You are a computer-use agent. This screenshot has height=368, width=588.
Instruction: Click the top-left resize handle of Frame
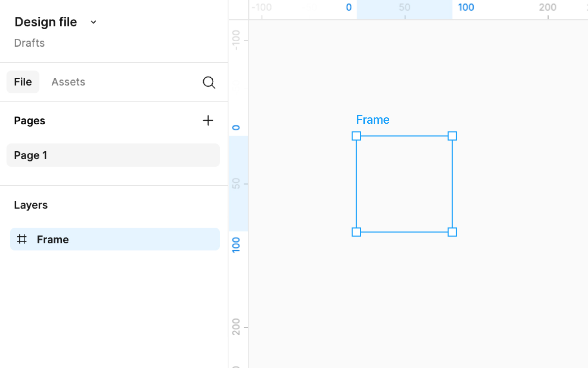point(356,136)
